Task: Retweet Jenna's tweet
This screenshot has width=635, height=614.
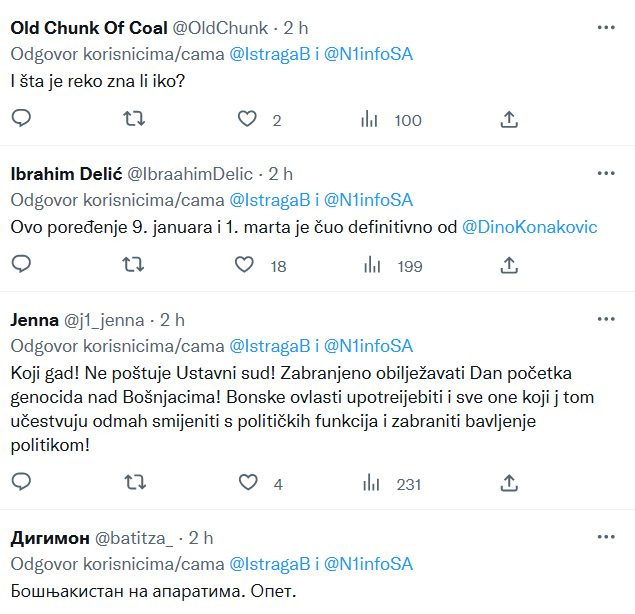Action: pos(133,483)
